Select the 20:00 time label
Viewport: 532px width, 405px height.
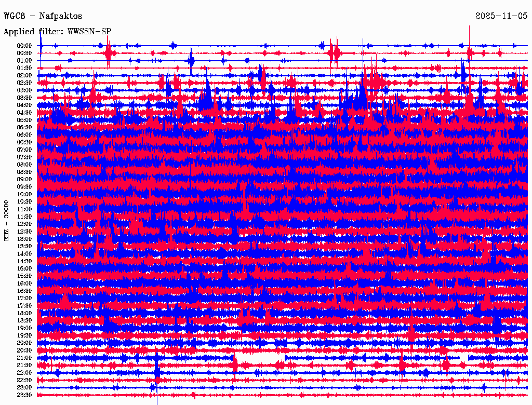pos(24,343)
